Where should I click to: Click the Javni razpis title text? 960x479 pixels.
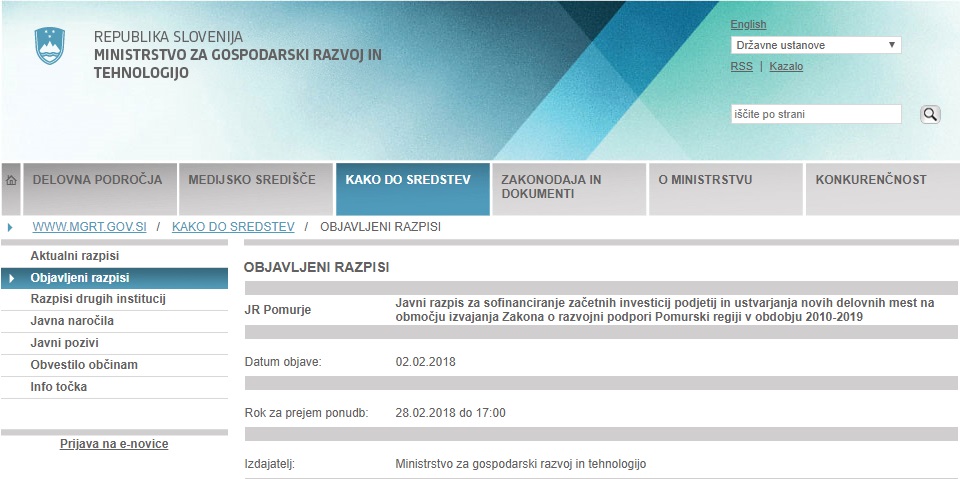665,310
